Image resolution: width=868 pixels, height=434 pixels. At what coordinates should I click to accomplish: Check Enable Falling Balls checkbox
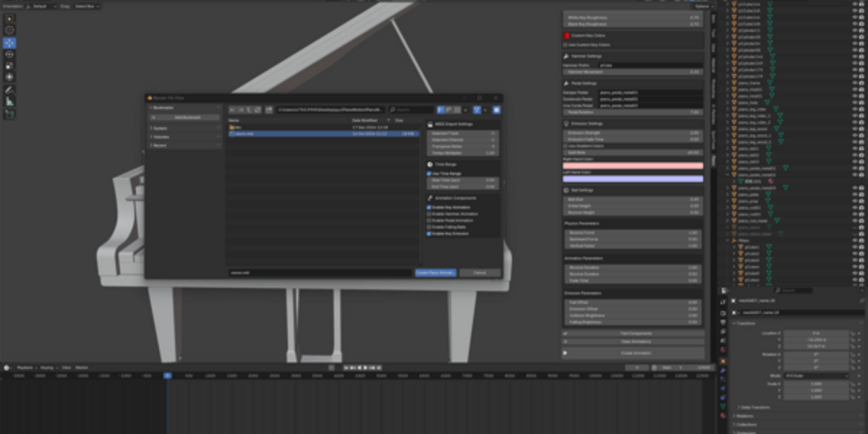(x=429, y=227)
